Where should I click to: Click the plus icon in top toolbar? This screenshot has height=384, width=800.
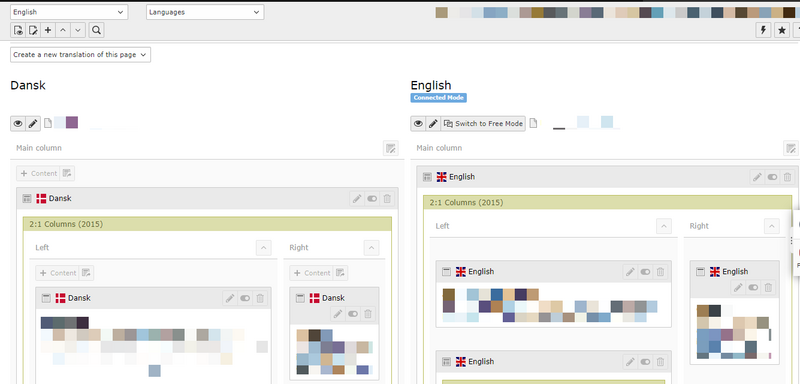48,31
